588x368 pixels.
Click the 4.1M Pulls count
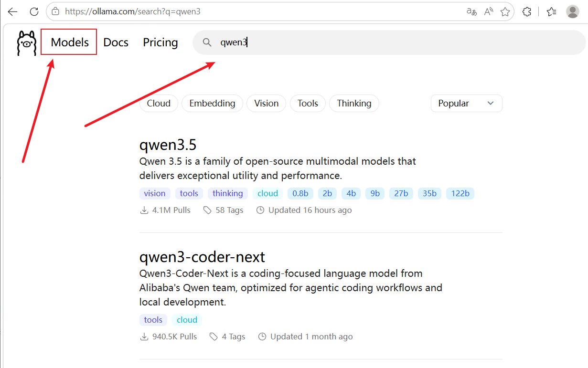click(x=165, y=210)
